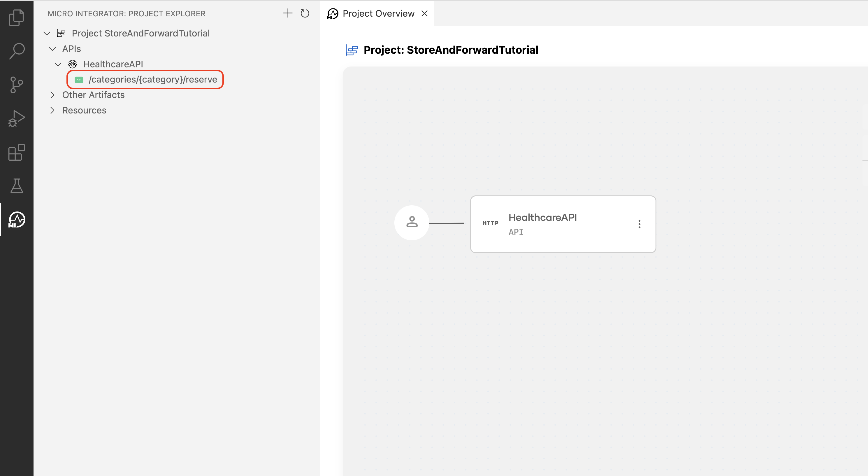Open the Extensions blocks icon
The width and height of the screenshot is (868, 476).
click(x=16, y=152)
